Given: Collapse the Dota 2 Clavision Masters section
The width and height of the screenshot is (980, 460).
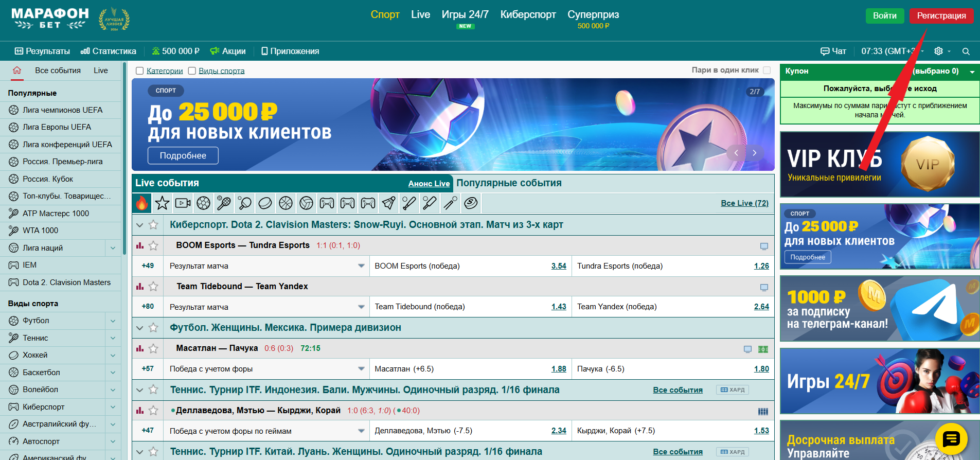Looking at the screenshot, I should (x=139, y=225).
